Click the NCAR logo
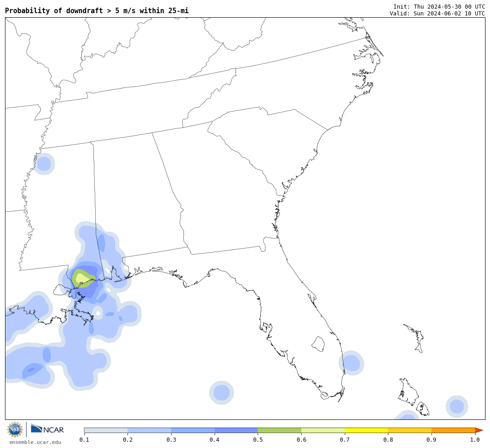 [48, 429]
